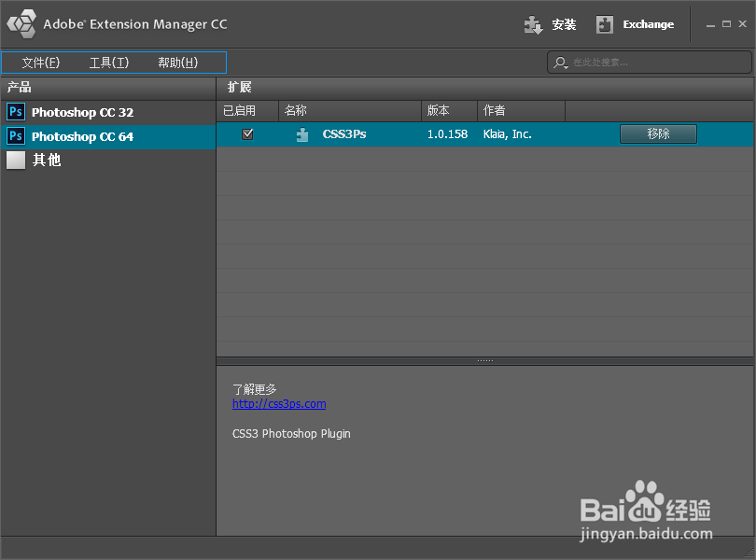The width and height of the screenshot is (756, 560).
Task: Click the Adobe Extension Manager logo icon
Action: (21, 23)
